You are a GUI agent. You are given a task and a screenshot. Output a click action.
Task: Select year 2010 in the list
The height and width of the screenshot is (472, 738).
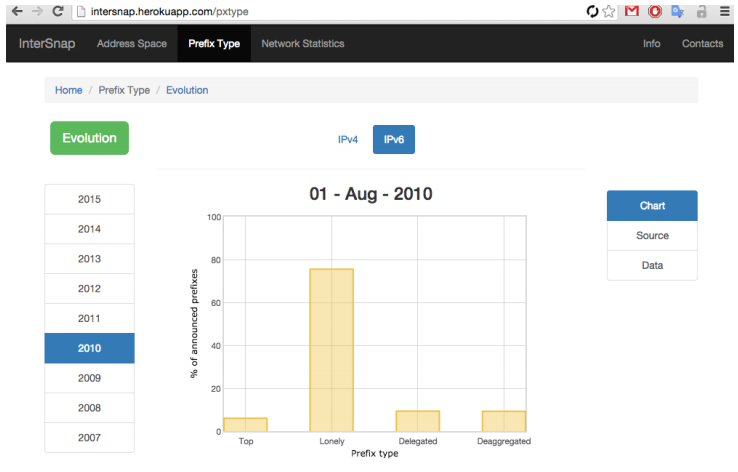point(89,348)
